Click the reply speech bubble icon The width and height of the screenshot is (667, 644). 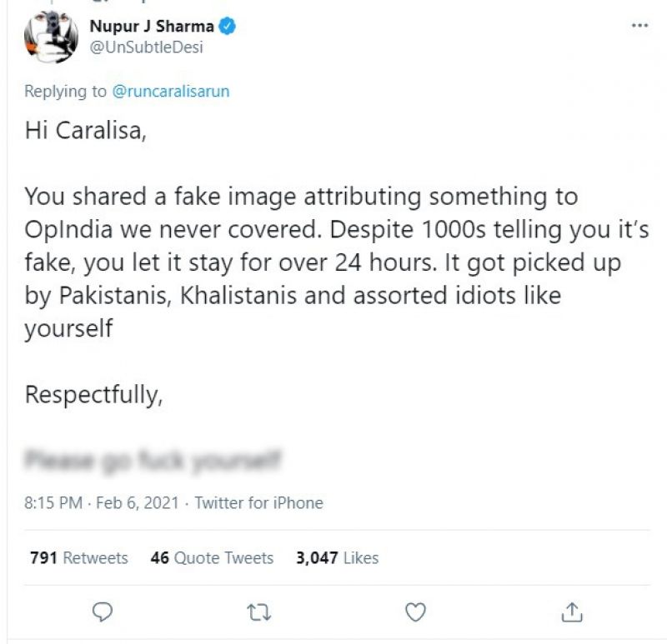(x=102, y=612)
